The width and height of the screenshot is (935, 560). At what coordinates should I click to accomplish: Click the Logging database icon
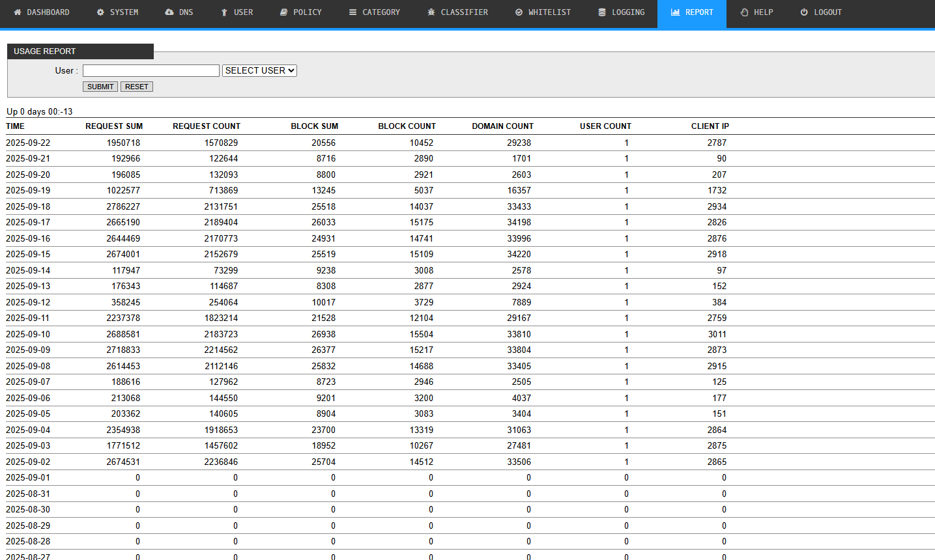click(x=602, y=12)
